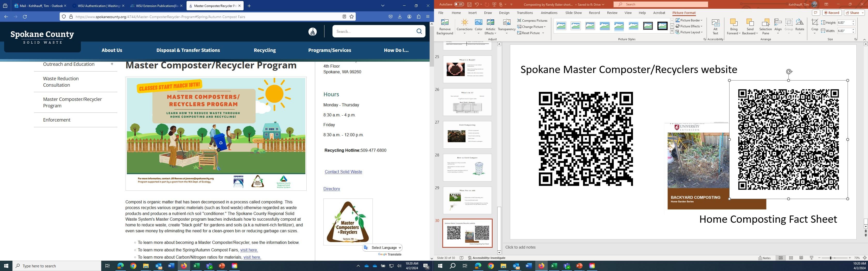
Task: Open the Picture Layout dropdown
Action: pyautogui.click(x=689, y=32)
